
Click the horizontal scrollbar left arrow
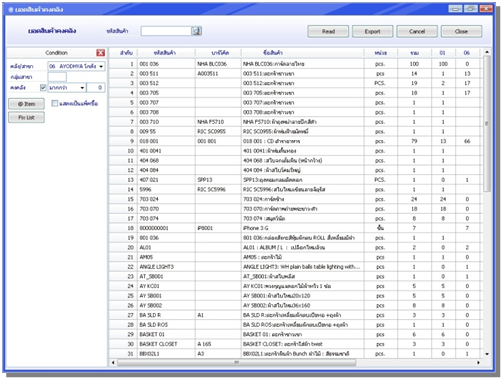113,362
